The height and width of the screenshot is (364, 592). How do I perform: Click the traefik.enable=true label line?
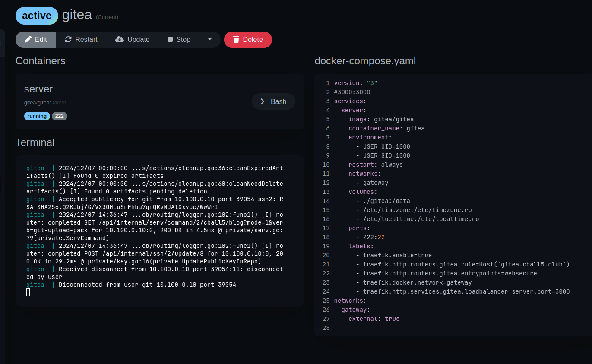394,255
